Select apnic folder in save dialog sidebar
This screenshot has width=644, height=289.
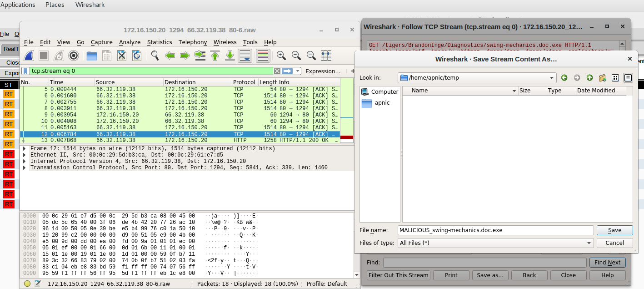(380, 103)
